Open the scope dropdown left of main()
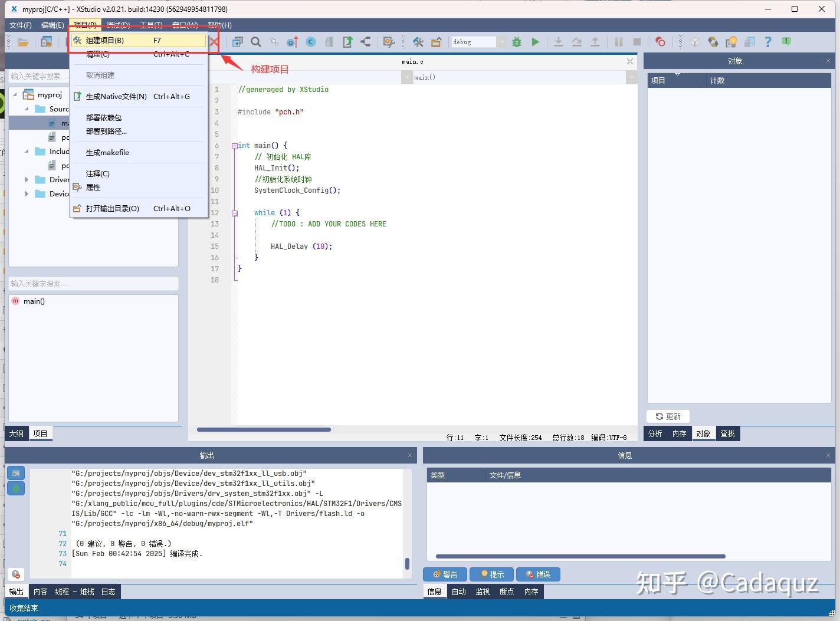The image size is (840, 621). point(406,77)
